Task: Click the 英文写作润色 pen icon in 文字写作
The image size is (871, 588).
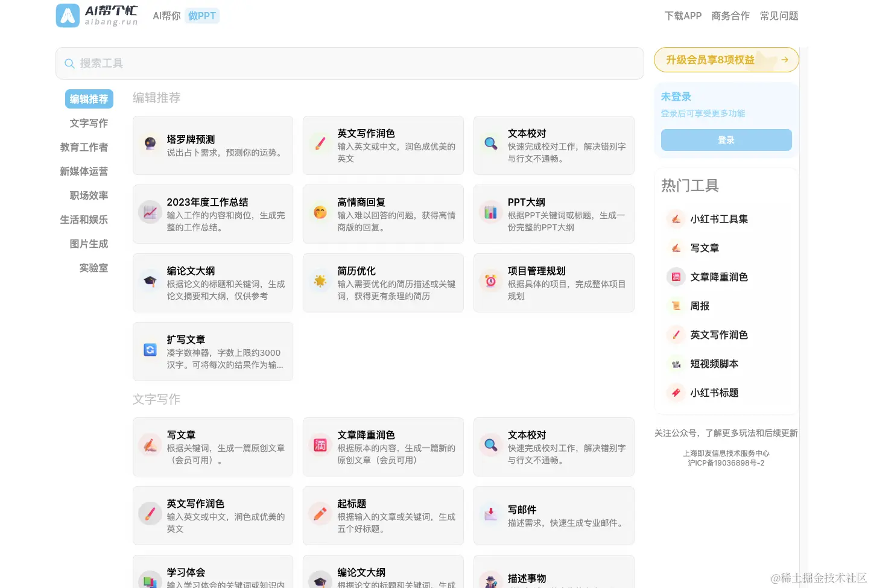Action: [x=150, y=514]
